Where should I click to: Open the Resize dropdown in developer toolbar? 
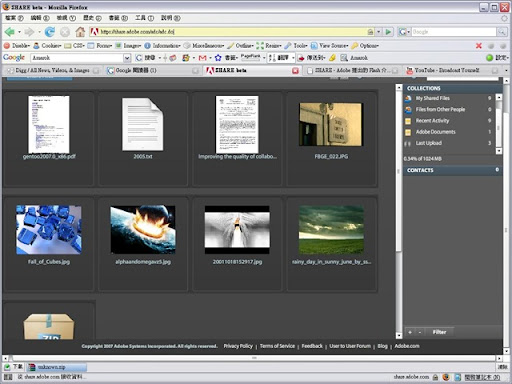click(x=269, y=46)
